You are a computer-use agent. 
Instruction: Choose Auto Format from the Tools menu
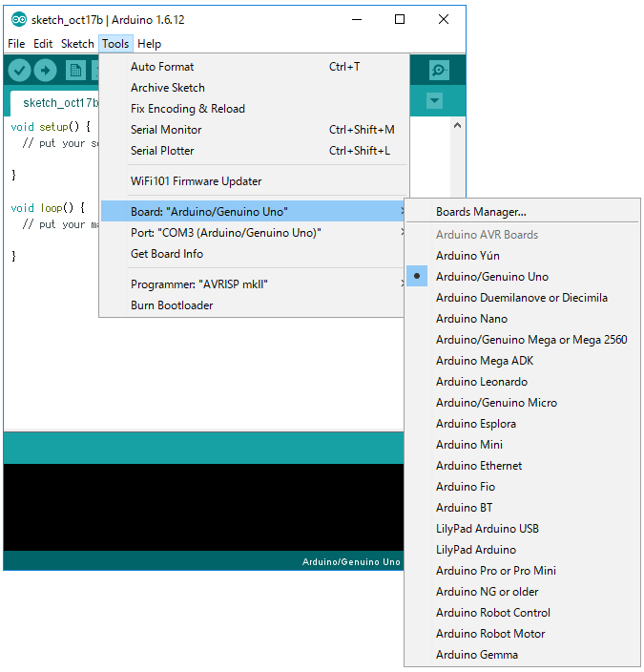pos(254,67)
